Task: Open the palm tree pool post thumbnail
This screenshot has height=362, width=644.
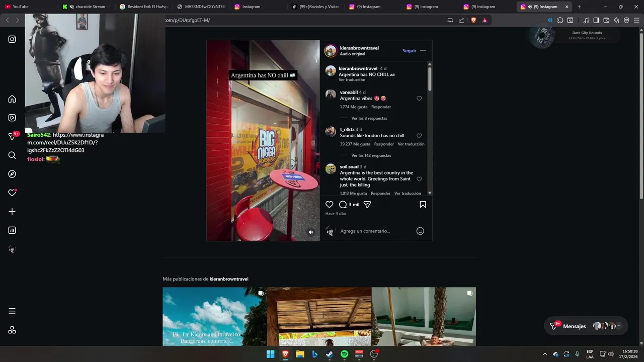Action: (x=424, y=317)
